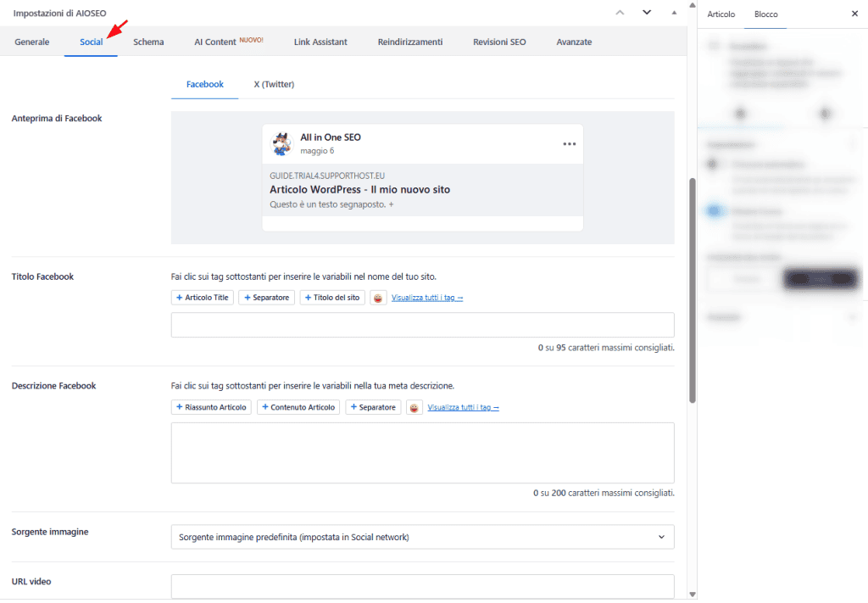868x603 pixels.
Task: Select the X (Twitter) sub-tab
Action: point(274,84)
